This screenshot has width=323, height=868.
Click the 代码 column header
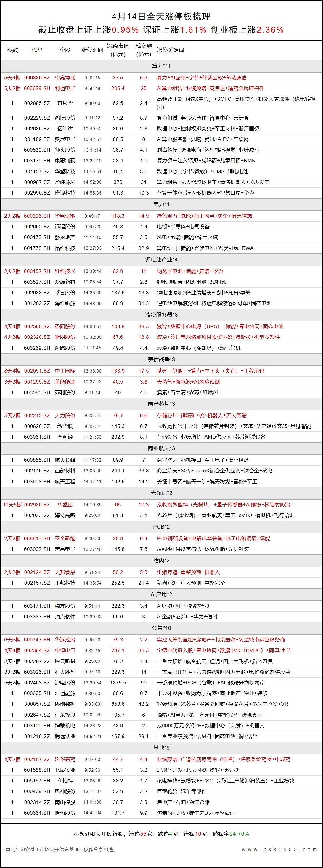pos(37,50)
